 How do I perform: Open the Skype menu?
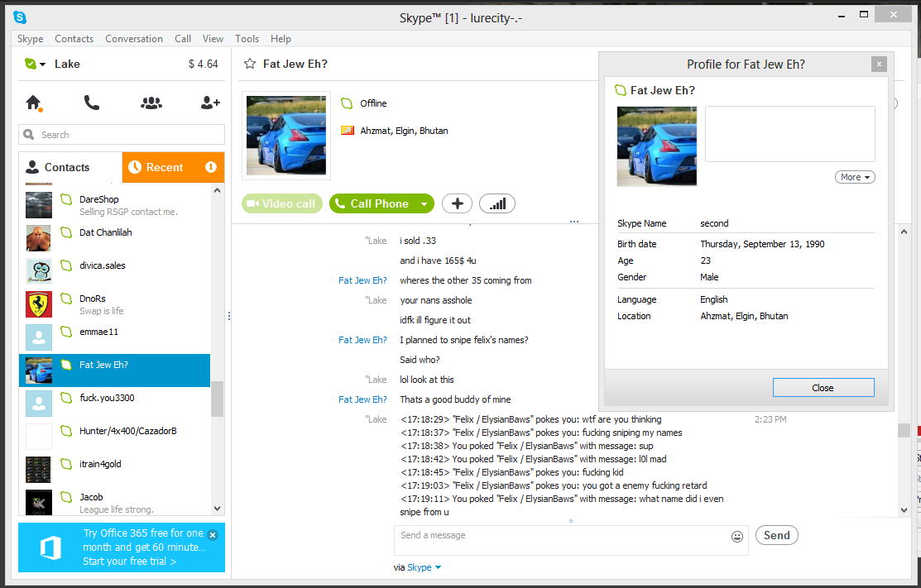pos(30,38)
